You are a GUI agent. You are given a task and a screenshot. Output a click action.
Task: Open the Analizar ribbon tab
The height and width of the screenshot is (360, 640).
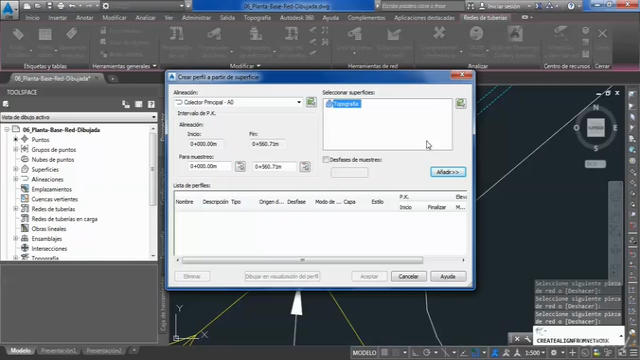145,18
